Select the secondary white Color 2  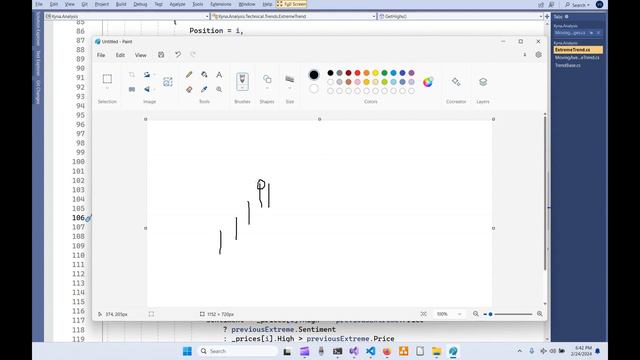313,89
